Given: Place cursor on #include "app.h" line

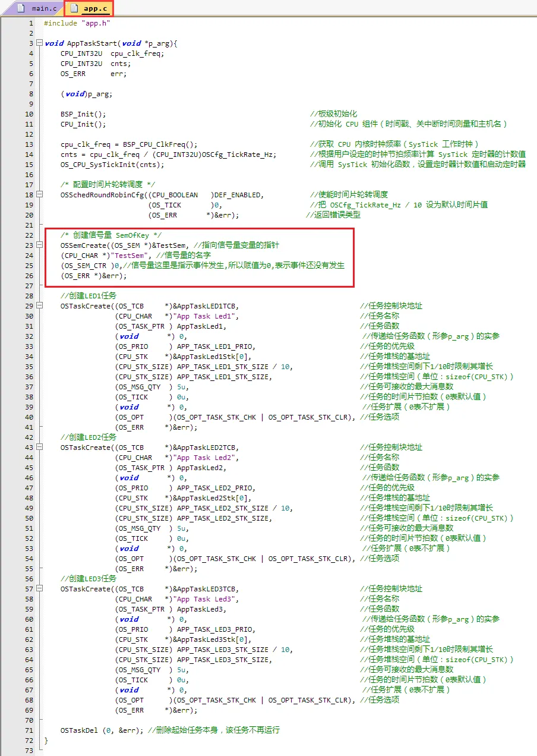Looking at the screenshot, I should click(x=77, y=23).
